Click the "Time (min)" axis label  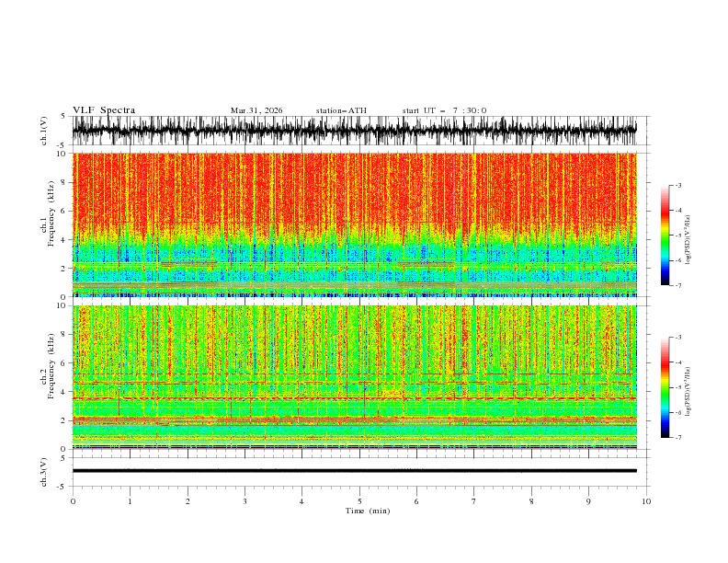(368, 511)
